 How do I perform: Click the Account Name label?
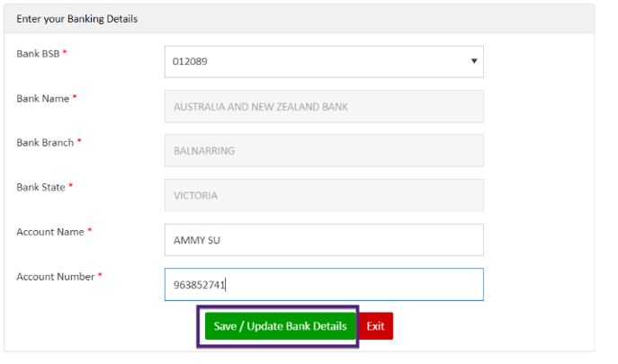tap(50, 232)
